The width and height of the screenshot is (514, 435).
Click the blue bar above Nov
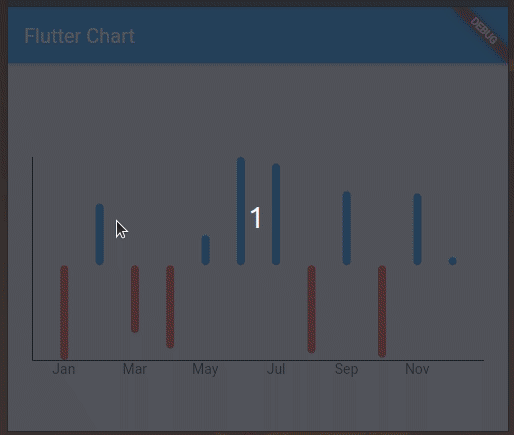pyautogui.click(x=417, y=229)
